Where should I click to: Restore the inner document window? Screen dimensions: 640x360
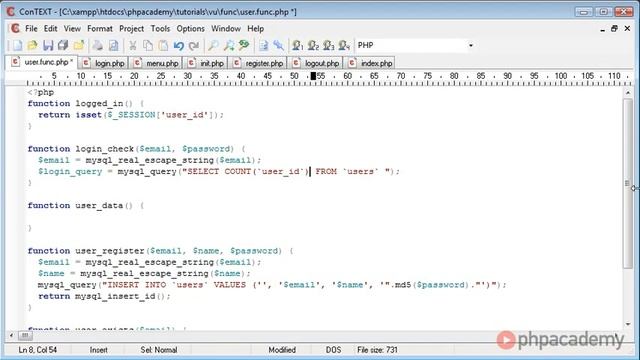pyautogui.click(x=614, y=29)
